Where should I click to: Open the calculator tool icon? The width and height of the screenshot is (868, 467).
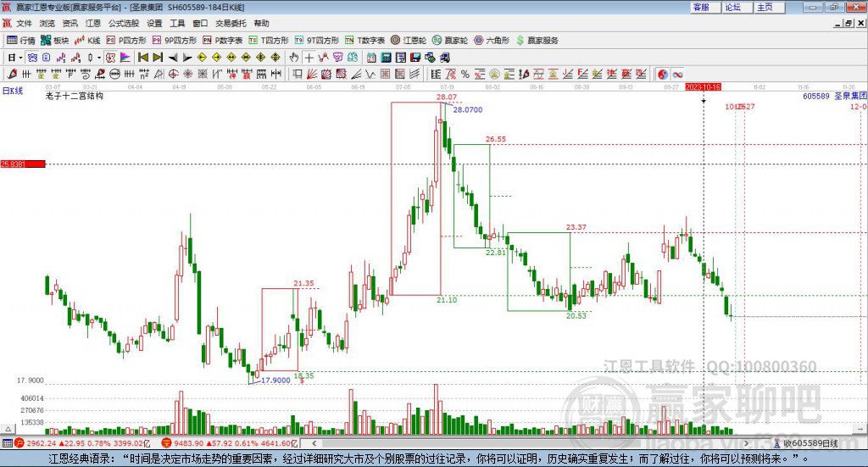(387, 58)
